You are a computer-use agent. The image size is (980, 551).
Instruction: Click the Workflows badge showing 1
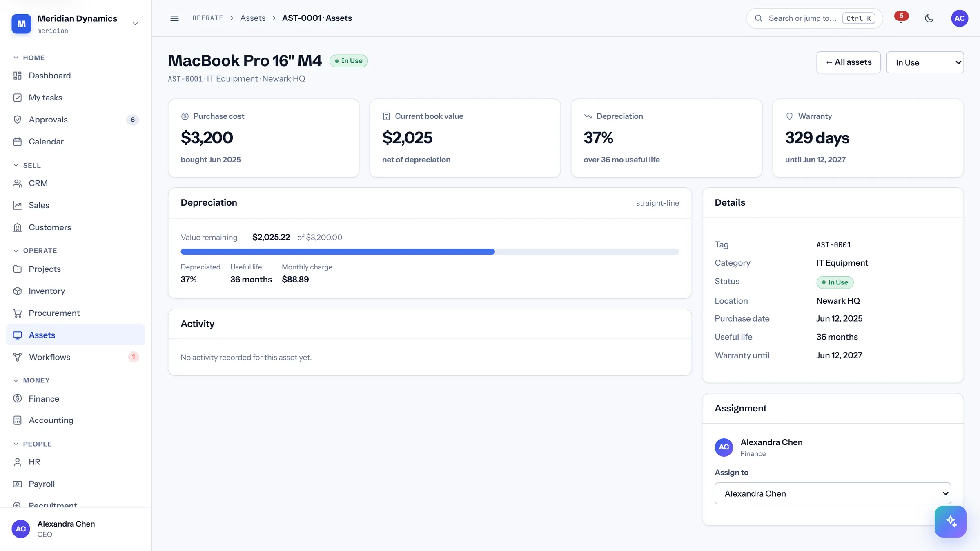(x=133, y=357)
